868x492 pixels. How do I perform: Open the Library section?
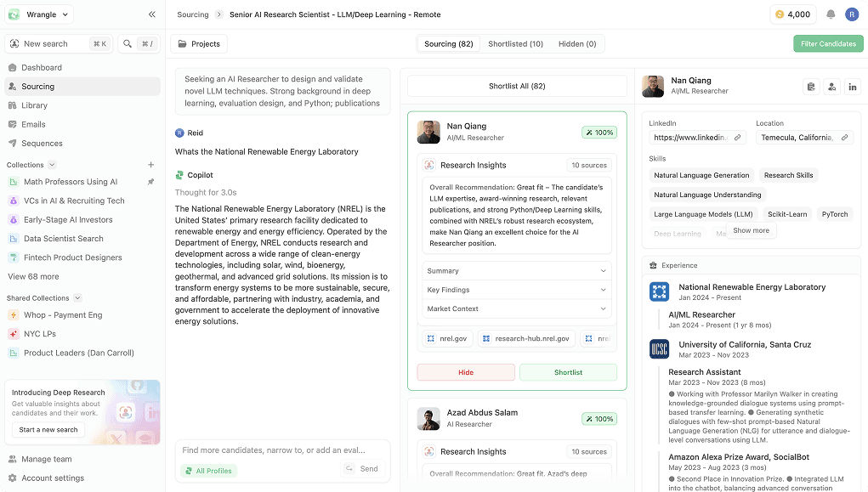82,105
